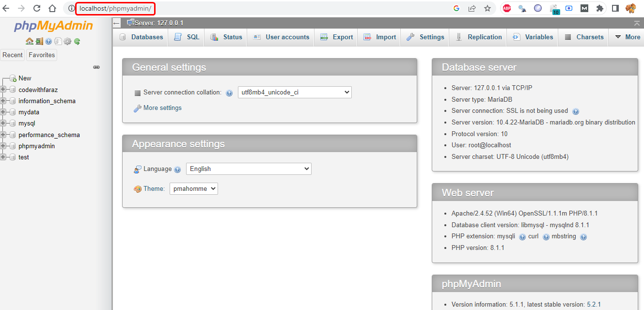Click the Favorites button
The height and width of the screenshot is (310, 644).
(x=42, y=55)
